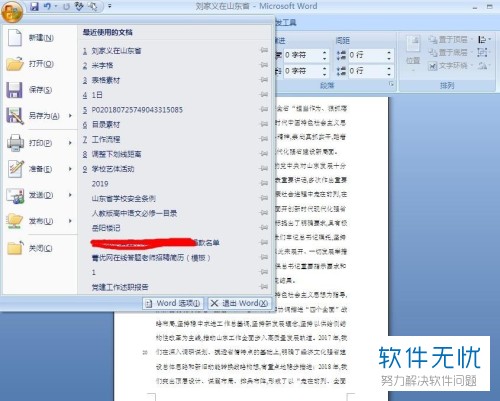Open Customize Quick Access Toolbar arrow
Screen dimensions: 500x401
110,6
